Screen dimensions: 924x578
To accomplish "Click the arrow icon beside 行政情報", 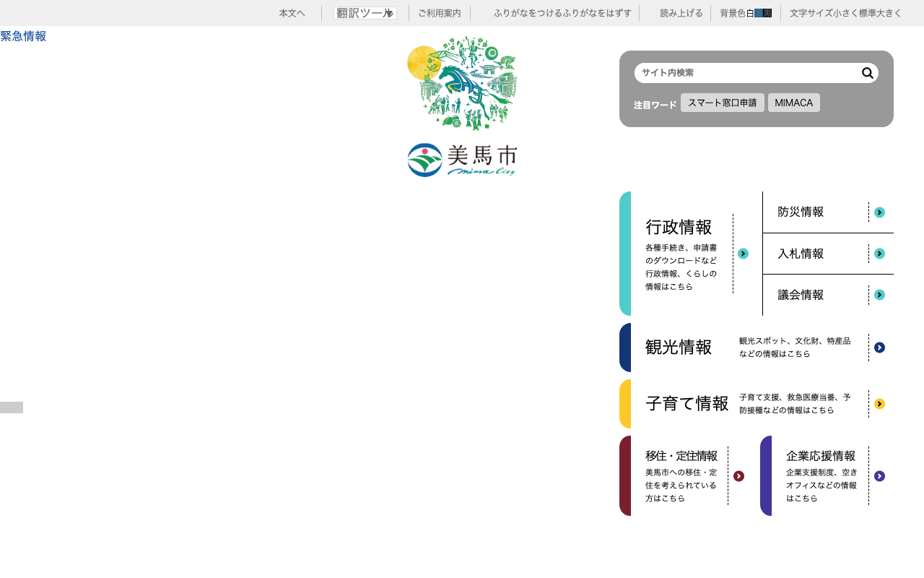I will tap(743, 254).
